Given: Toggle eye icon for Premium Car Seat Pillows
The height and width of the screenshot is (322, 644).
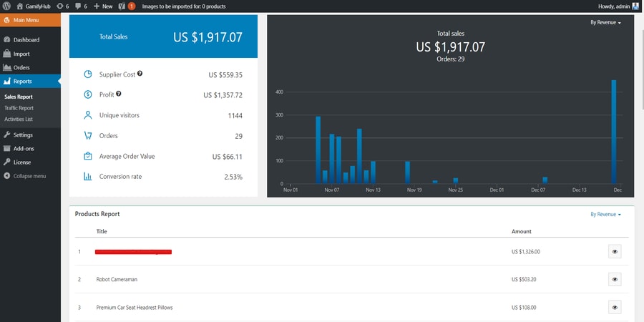Looking at the screenshot, I should 615,307.
